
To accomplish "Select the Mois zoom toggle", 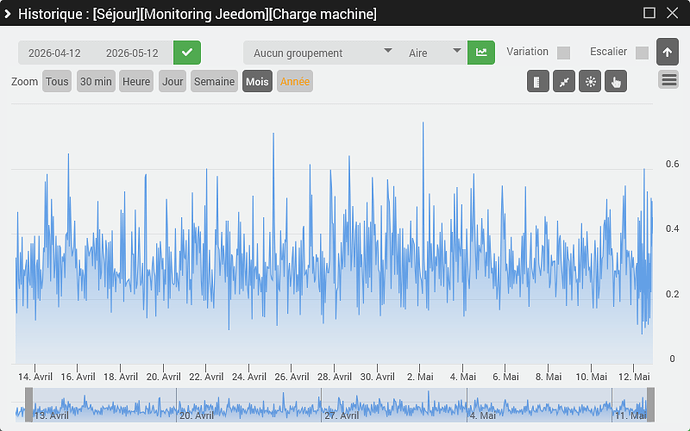I will 257,81.
